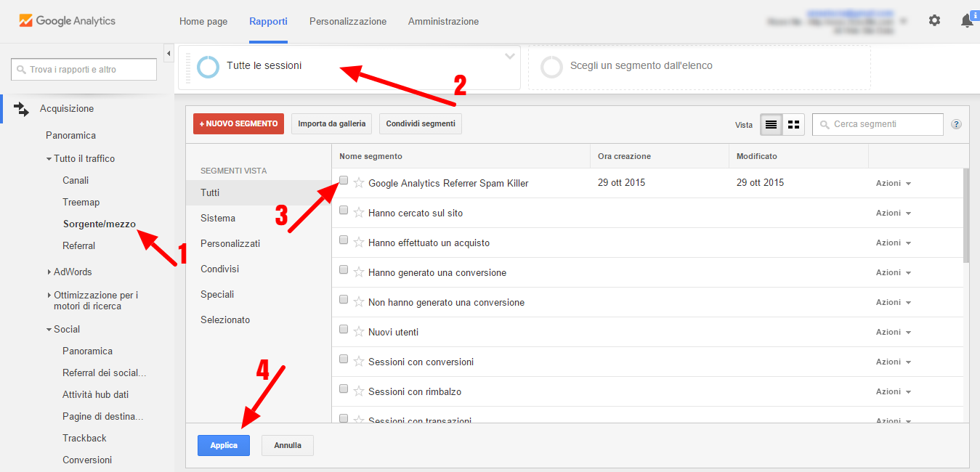
Task: Open Azioni dropdown for Hanno effettuato un acquisto
Action: pyautogui.click(x=893, y=243)
